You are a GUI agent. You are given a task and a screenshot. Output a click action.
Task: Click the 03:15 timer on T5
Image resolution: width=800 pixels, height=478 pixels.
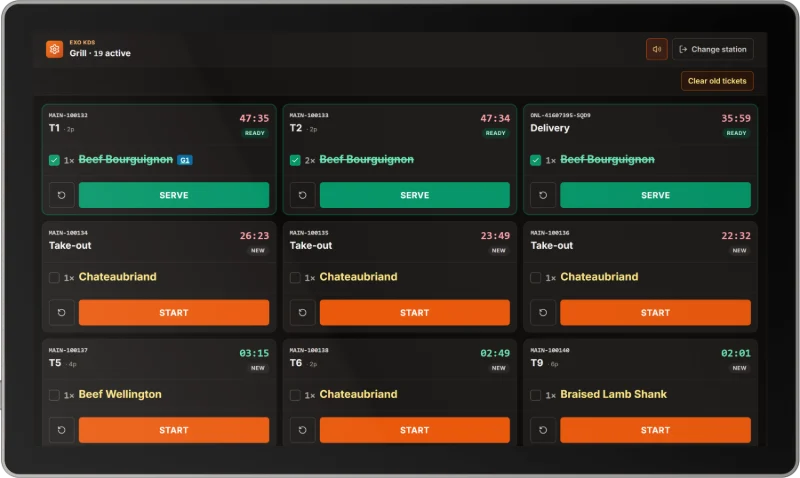coord(254,353)
